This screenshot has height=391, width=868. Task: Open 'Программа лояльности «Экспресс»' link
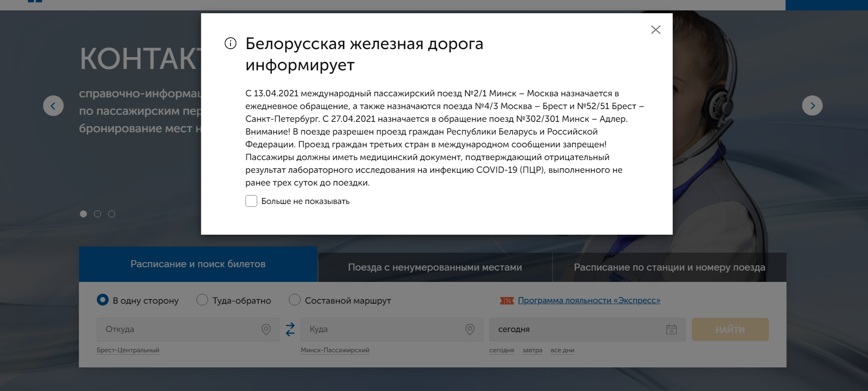pos(589,300)
